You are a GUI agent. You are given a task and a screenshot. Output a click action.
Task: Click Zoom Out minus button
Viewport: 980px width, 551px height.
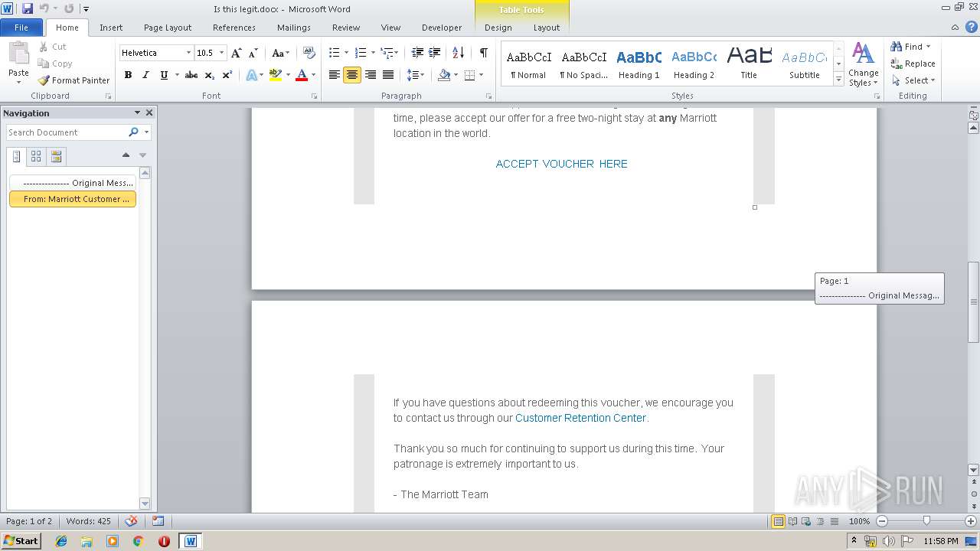[881, 521]
